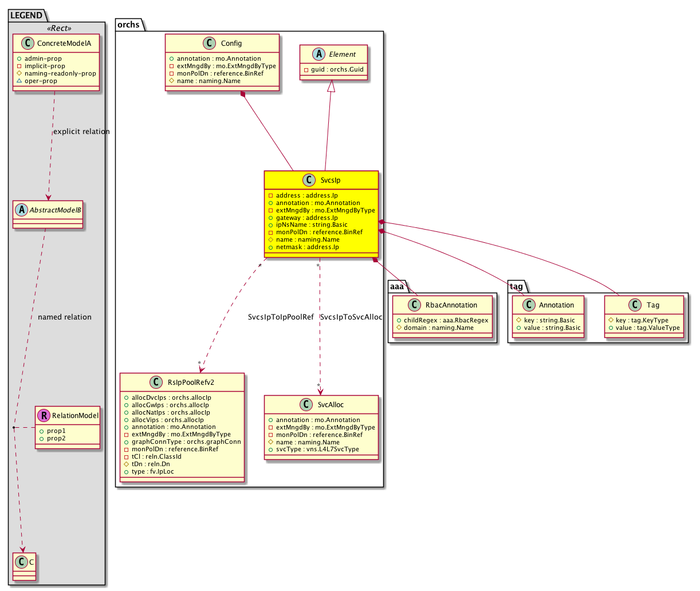Click the SvcsIpToIpPoolRef relation label
This screenshot has width=700, height=591.
[x=281, y=317]
